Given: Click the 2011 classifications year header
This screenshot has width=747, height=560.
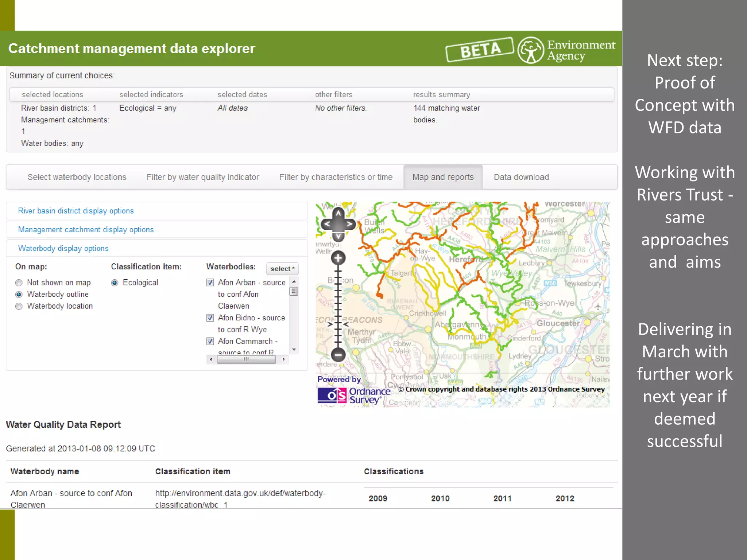Looking at the screenshot, I should [x=503, y=498].
